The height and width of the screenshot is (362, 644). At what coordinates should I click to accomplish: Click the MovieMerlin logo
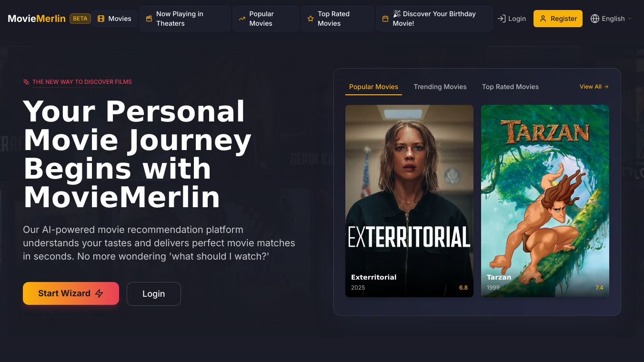(37, 19)
